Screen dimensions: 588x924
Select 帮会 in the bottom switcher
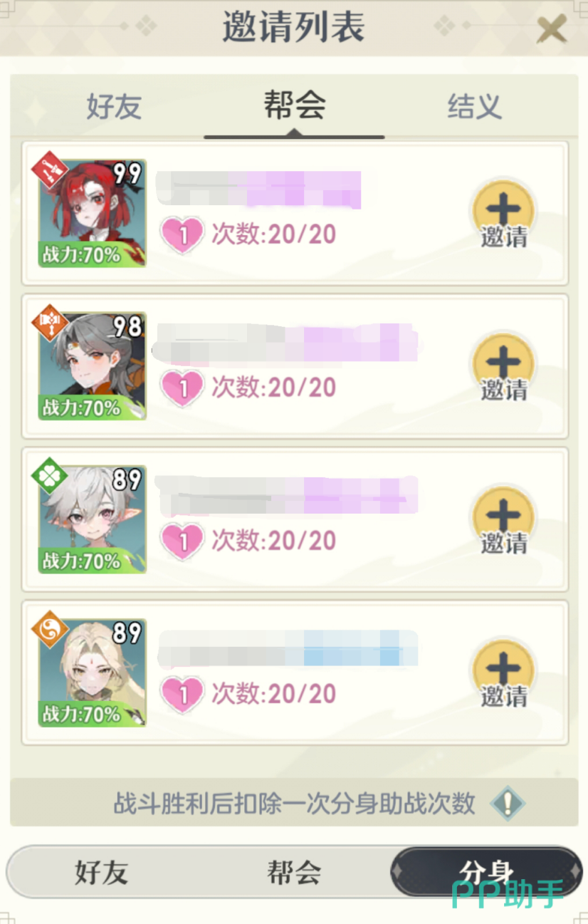tap(294, 872)
